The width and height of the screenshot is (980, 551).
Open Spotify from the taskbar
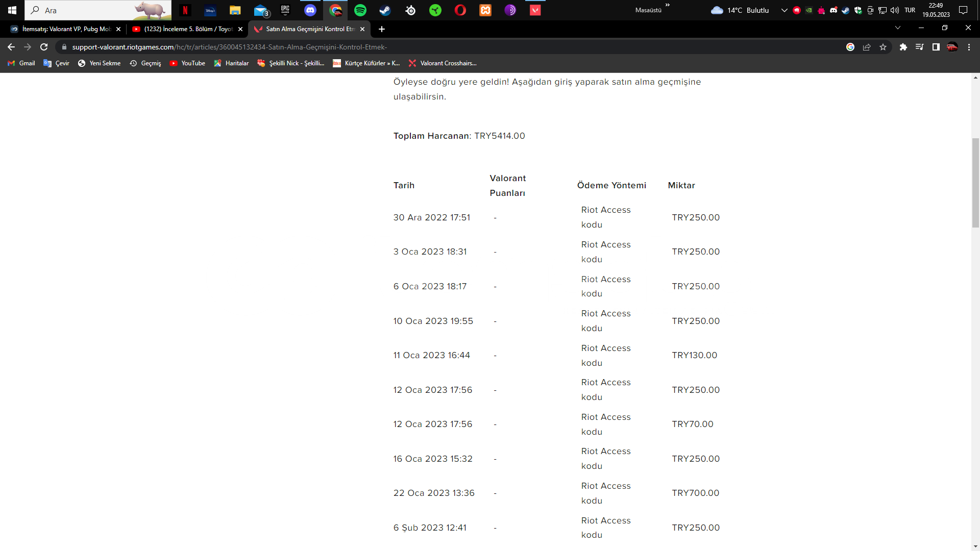pyautogui.click(x=360, y=10)
